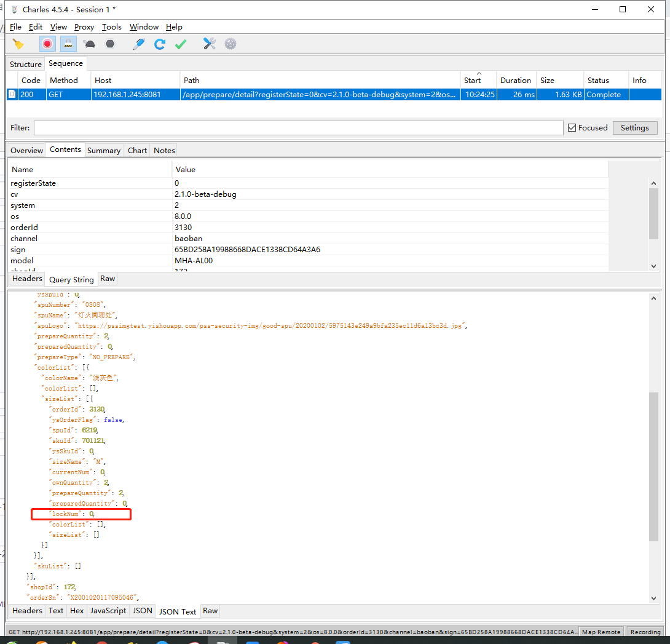Open the Proxy menu

[x=84, y=27]
